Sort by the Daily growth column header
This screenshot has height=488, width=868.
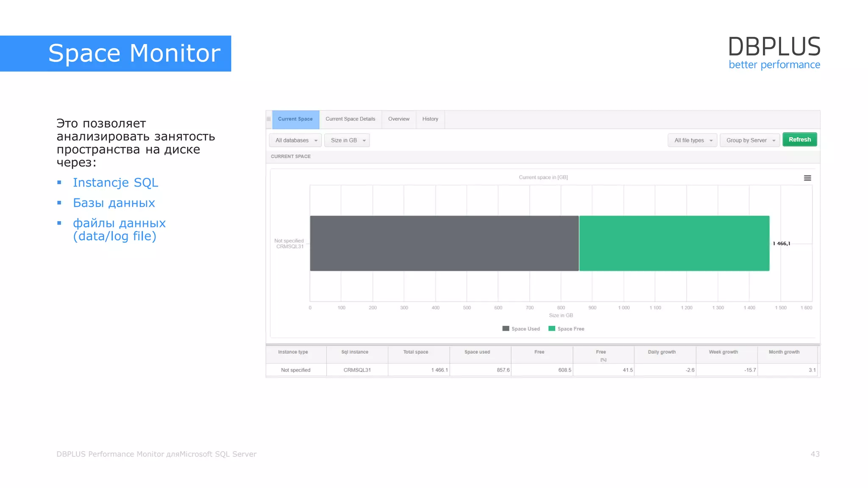tap(662, 352)
